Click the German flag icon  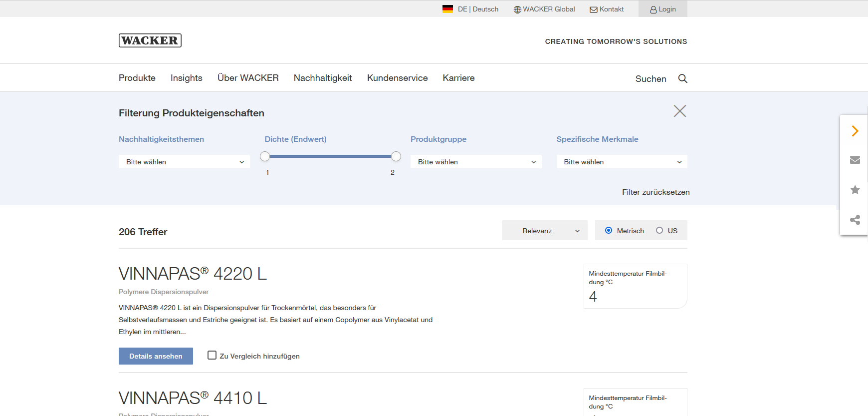(447, 9)
